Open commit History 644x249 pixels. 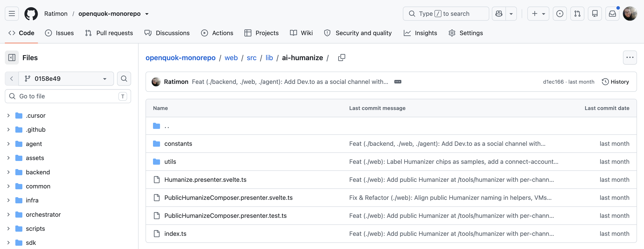click(x=615, y=82)
